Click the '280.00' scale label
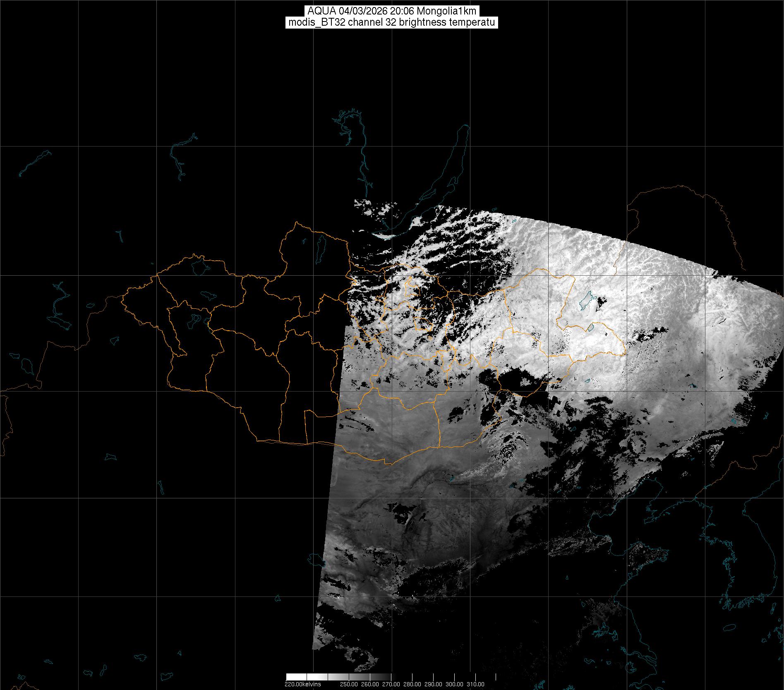 (412, 684)
